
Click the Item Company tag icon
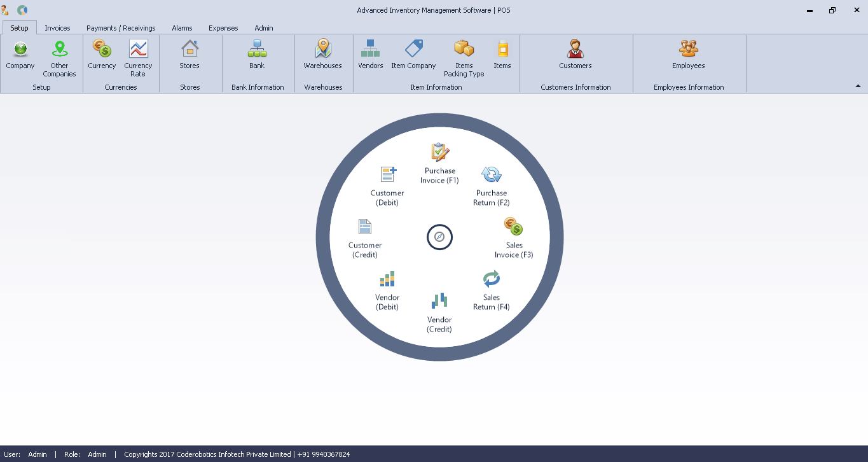point(413,50)
